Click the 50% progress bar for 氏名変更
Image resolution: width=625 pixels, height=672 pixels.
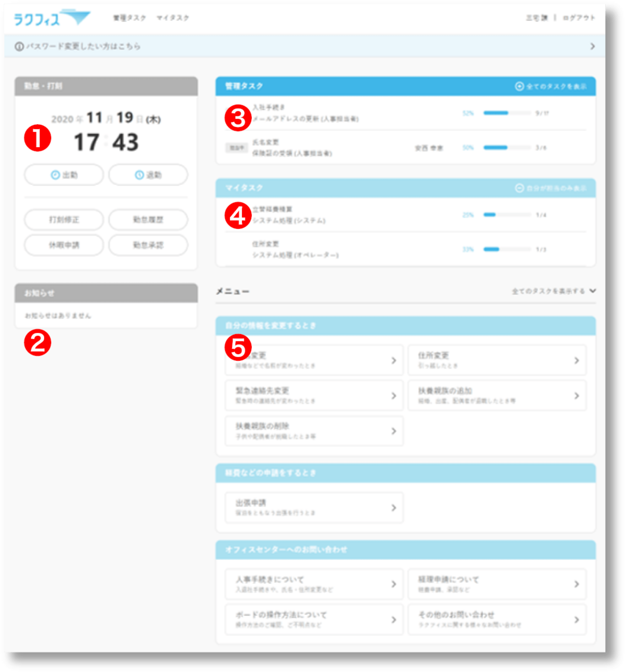click(507, 147)
